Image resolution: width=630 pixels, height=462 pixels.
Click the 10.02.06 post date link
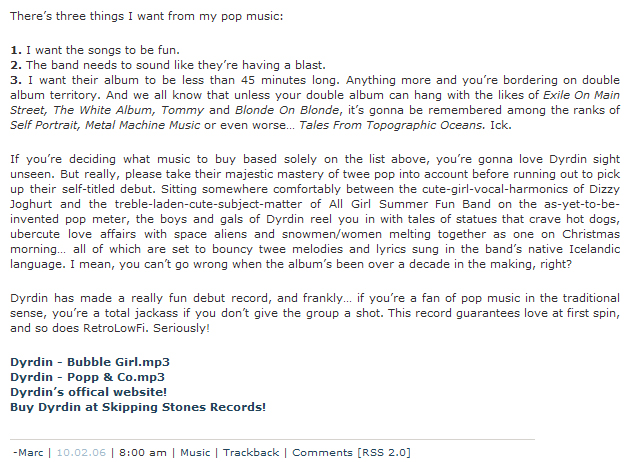click(x=81, y=452)
